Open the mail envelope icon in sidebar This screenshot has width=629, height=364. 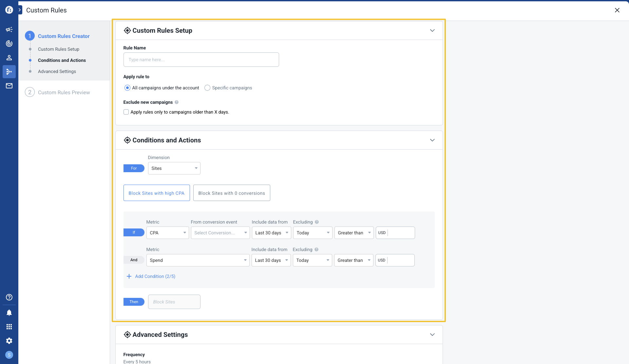pyautogui.click(x=9, y=86)
